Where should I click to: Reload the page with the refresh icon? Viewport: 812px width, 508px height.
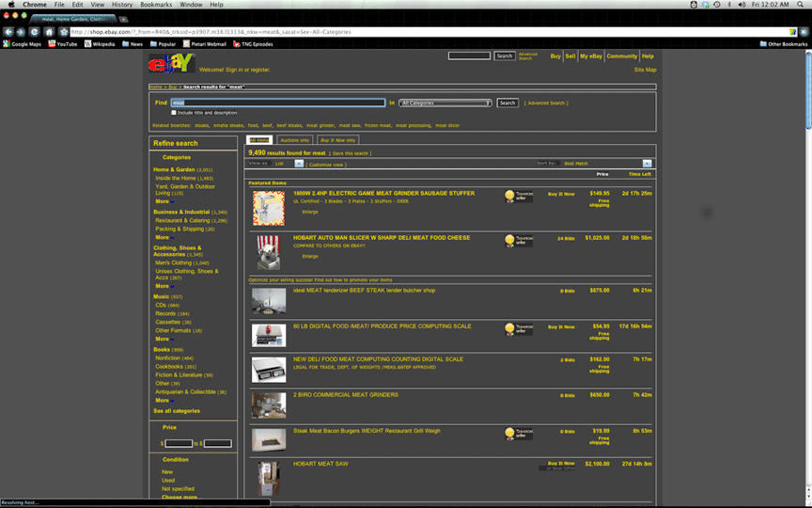point(34,32)
